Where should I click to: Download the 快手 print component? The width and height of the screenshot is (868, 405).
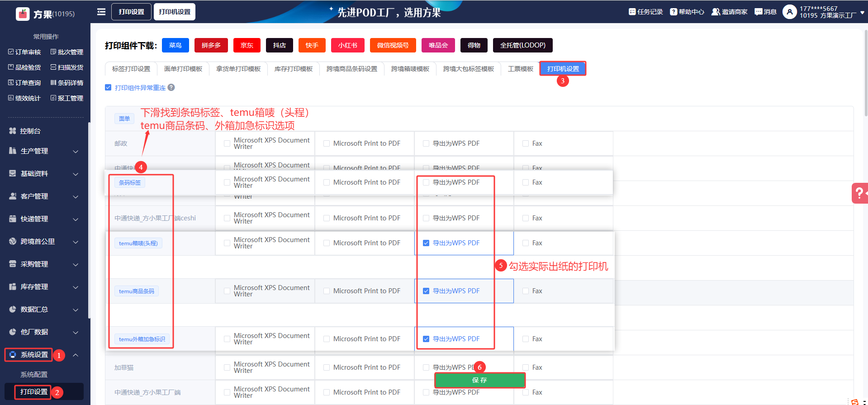(x=312, y=45)
